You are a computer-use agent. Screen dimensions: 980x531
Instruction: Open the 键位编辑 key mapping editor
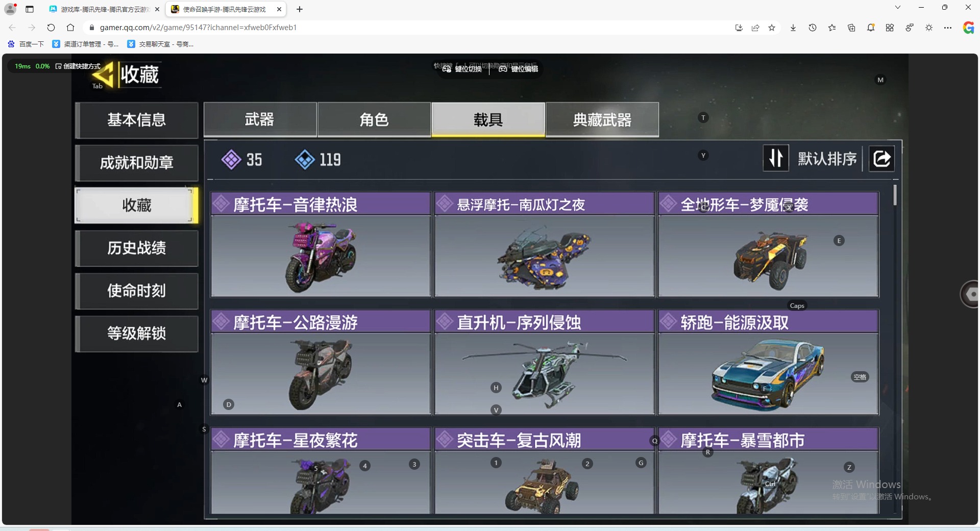(518, 69)
